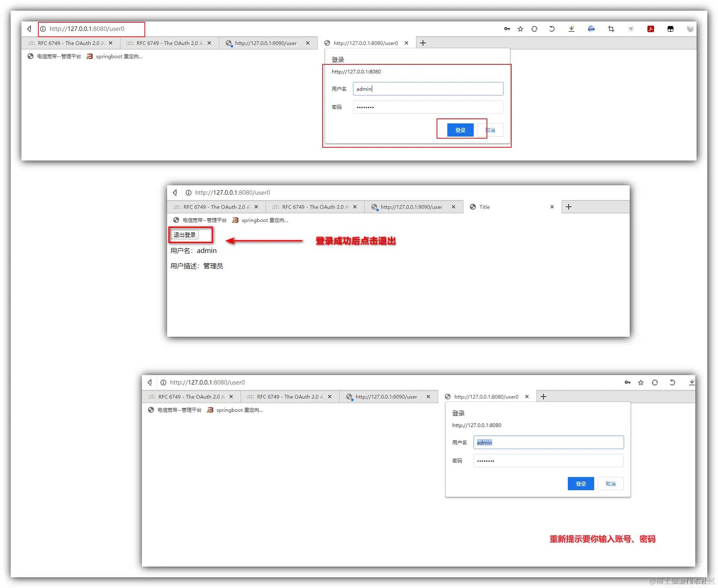Open a new tab with plus icon in top browser
Screen dimensions: 718x588
(x=423, y=43)
